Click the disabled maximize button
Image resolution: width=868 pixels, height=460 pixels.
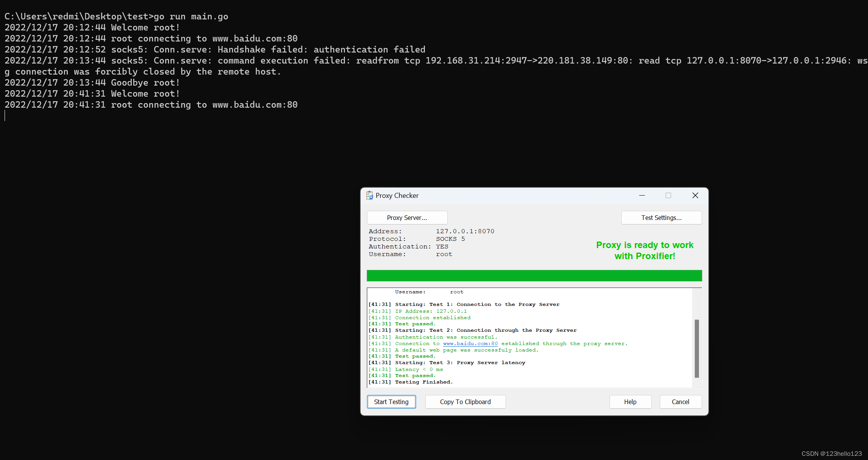coord(668,196)
